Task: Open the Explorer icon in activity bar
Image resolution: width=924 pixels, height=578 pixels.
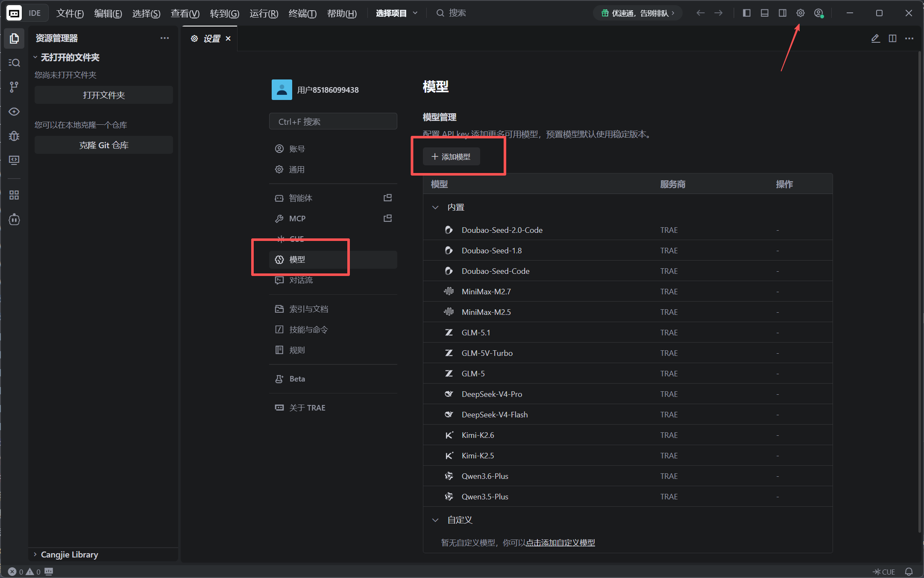Action: tap(14, 38)
